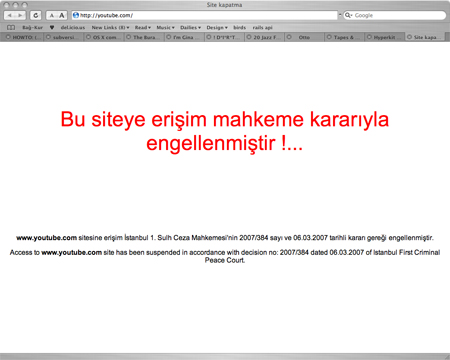Expand the Design bookmarks folder

pos(217,28)
